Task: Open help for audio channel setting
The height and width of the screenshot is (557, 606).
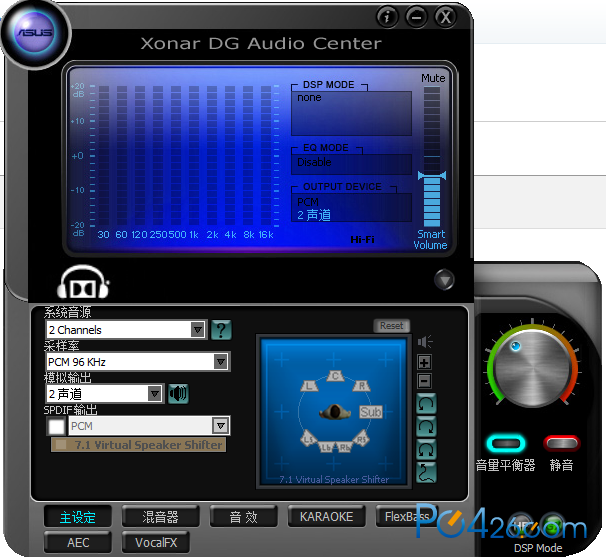Action: [x=221, y=330]
